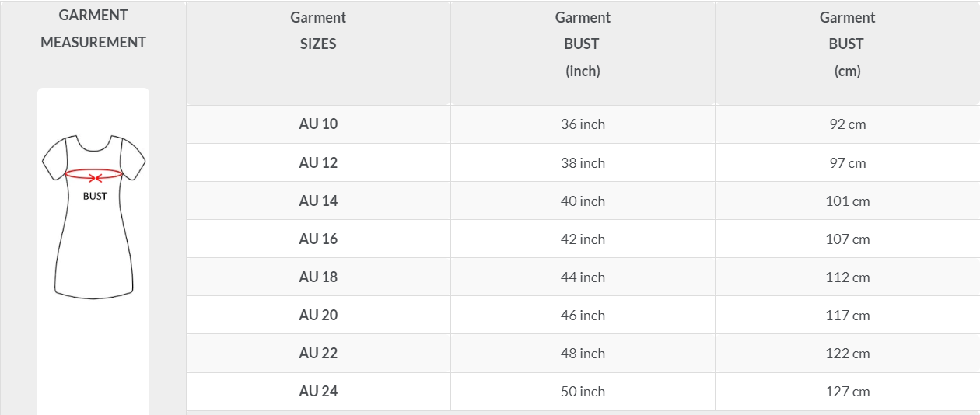Click the BUST label on dress diagram
980x415 pixels.
pyautogui.click(x=95, y=196)
